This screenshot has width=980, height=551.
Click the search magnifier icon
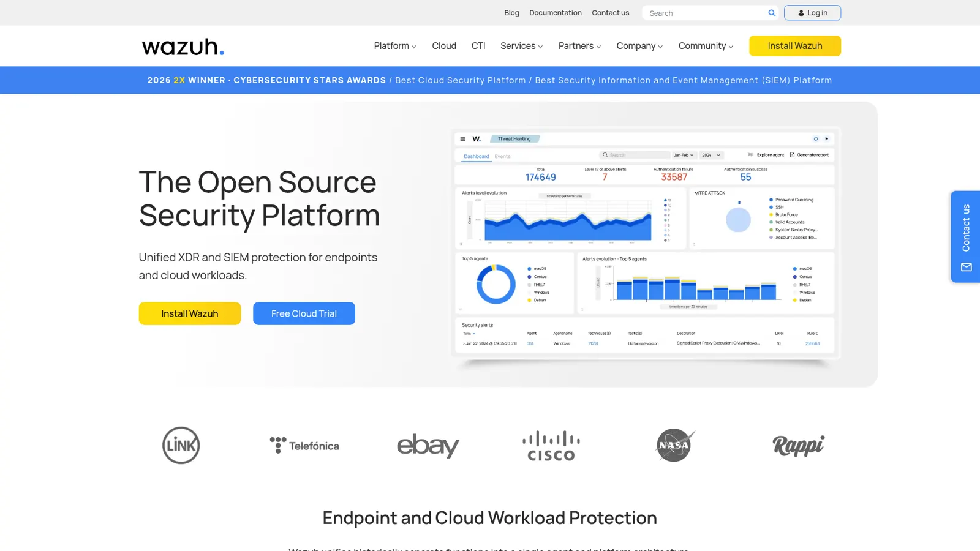click(772, 13)
